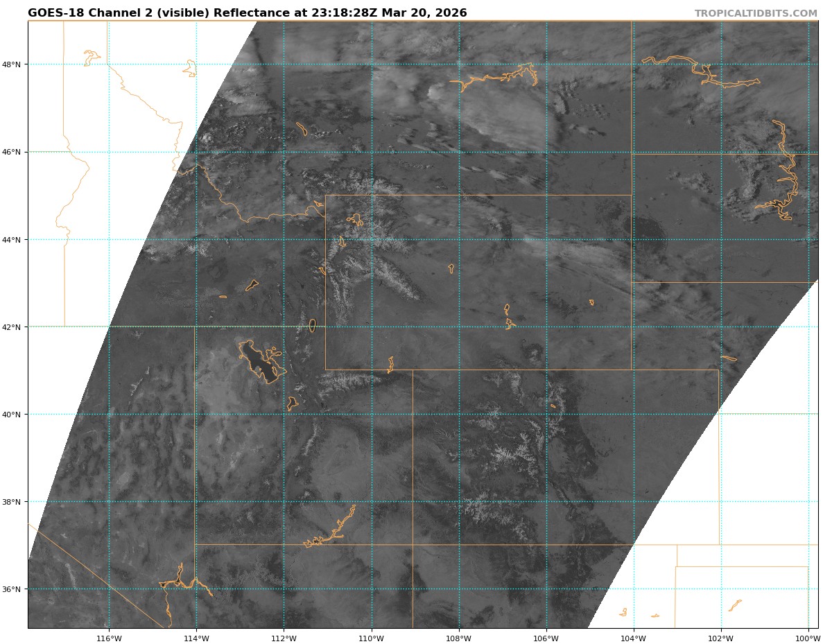832x644 pixels.
Task: Click the 108°W longitude axis label
Action: [458, 638]
